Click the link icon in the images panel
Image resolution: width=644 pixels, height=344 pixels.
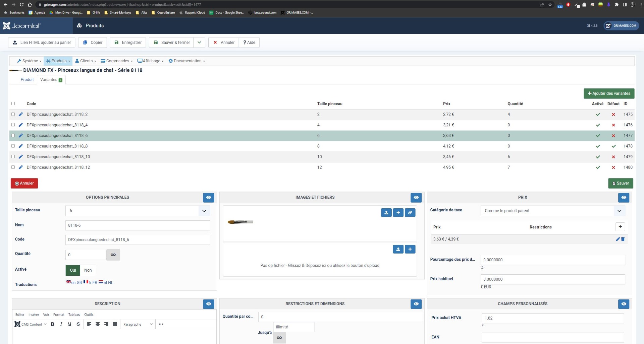point(410,213)
